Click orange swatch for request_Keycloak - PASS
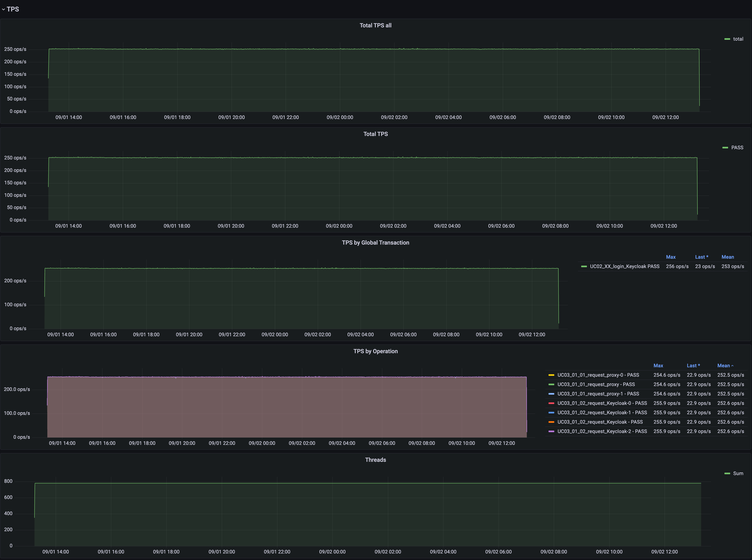The height and width of the screenshot is (560, 752). coord(551,422)
